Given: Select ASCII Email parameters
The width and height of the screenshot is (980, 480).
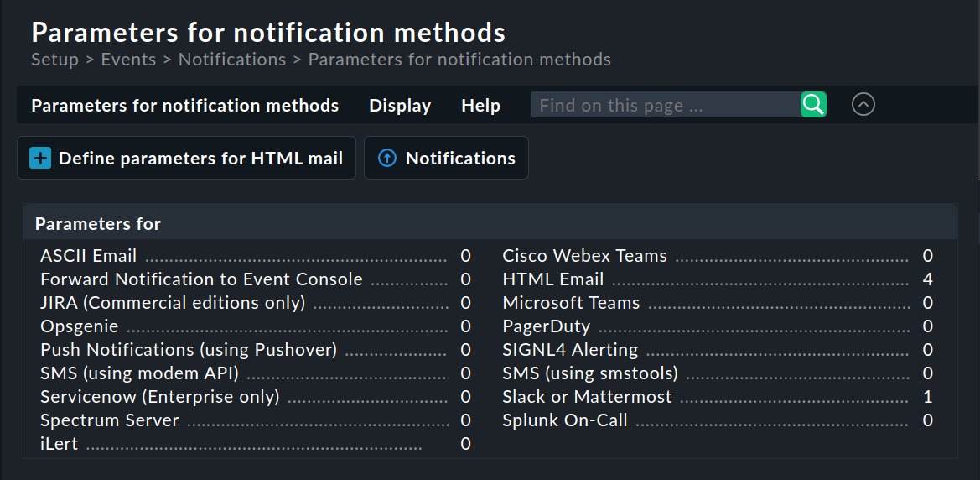Looking at the screenshot, I should pyautogui.click(x=89, y=255).
